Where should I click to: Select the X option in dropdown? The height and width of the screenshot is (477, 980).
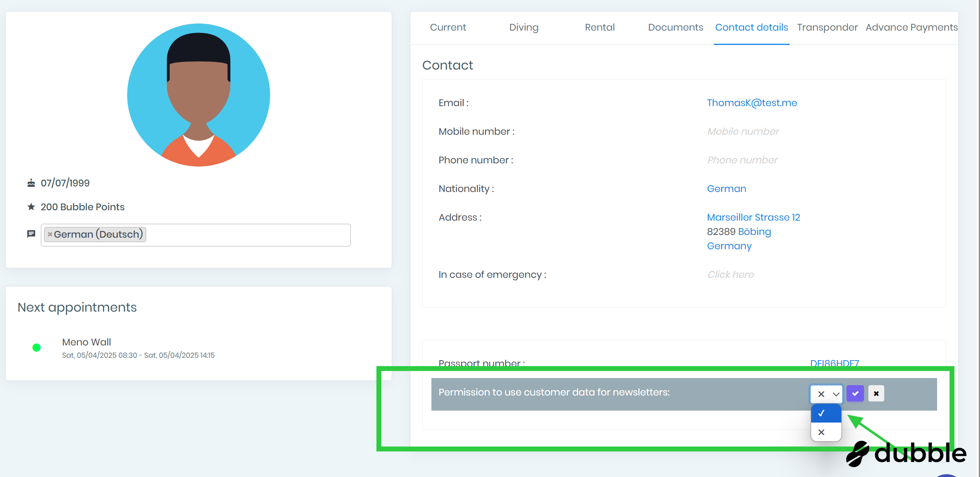coord(826,432)
